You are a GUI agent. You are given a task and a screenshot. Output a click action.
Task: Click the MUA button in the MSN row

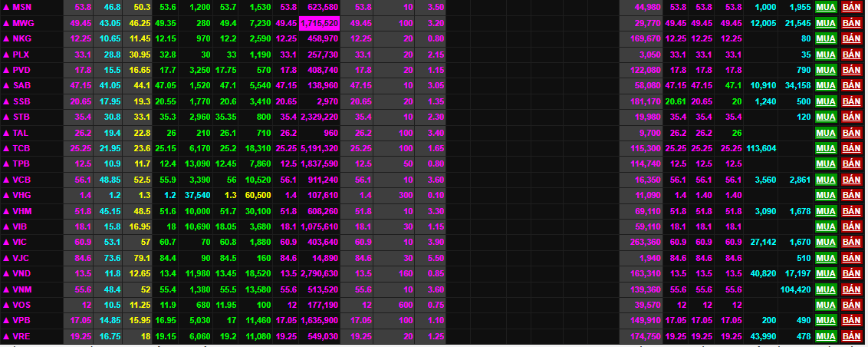coord(825,7)
